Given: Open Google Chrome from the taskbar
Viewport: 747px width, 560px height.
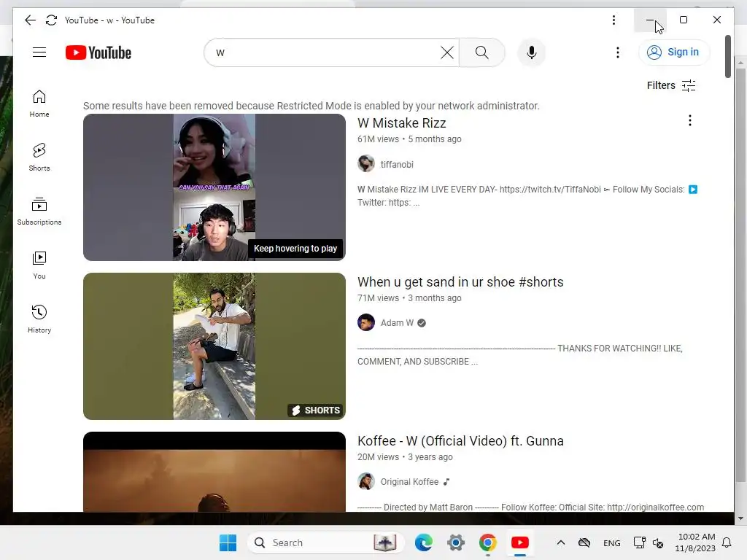Looking at the screenshot, I should click(487, 542).
